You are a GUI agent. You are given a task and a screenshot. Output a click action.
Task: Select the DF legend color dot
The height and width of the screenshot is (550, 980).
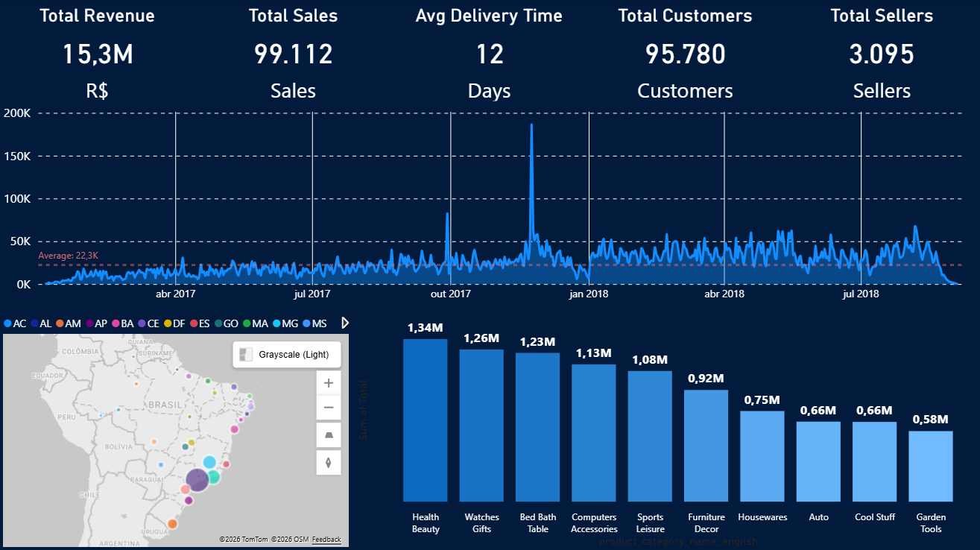coord(167,323)
